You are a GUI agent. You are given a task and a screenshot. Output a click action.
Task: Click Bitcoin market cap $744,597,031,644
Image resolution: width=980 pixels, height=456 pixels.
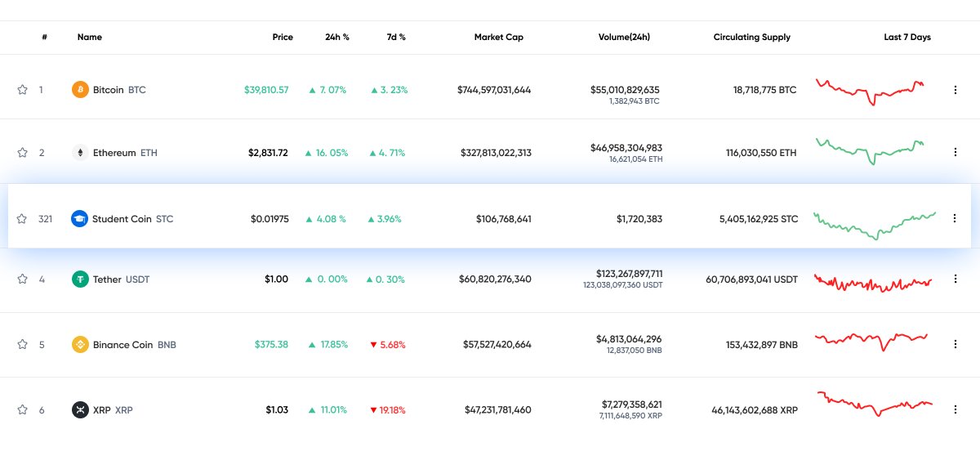tap(494, 90)
